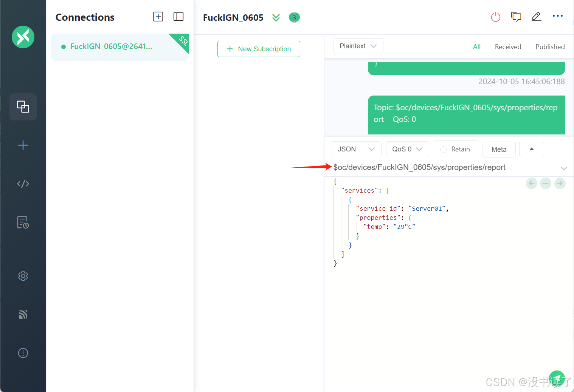Go to next payload history arrow
The width and height of the screenshot is (574, 392).
click(x=560, y=184)
